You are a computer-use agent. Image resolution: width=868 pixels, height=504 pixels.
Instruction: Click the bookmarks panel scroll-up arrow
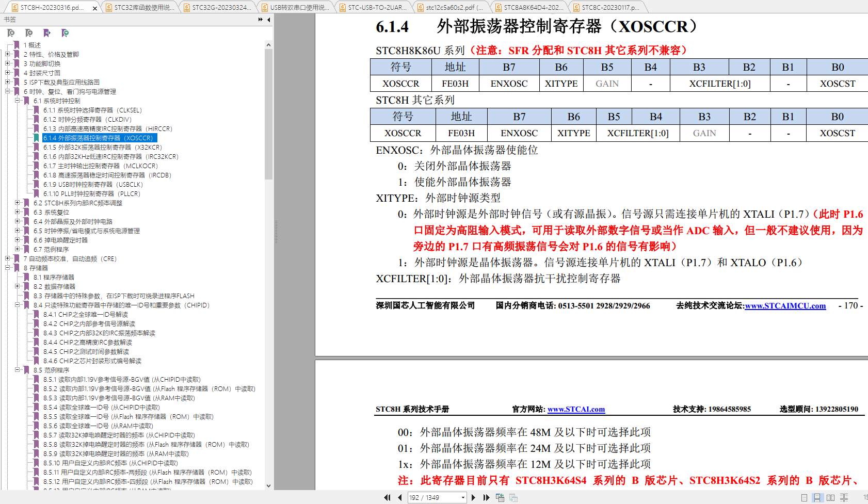click(268, 45)
